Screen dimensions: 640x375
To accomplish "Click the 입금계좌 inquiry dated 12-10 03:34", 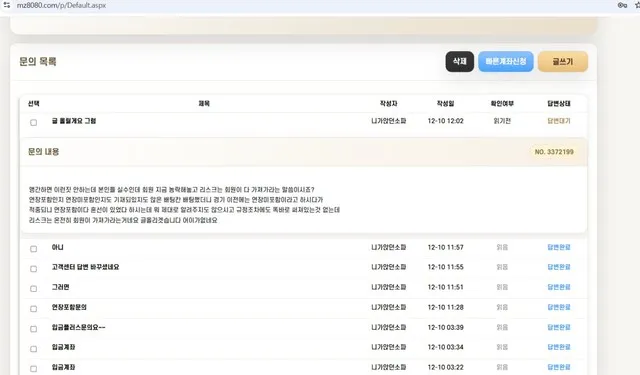I will (63, 347).
